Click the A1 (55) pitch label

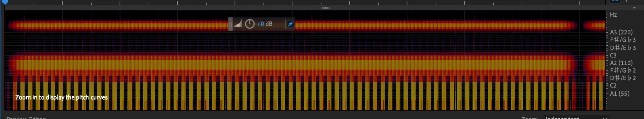click(620, 93)
